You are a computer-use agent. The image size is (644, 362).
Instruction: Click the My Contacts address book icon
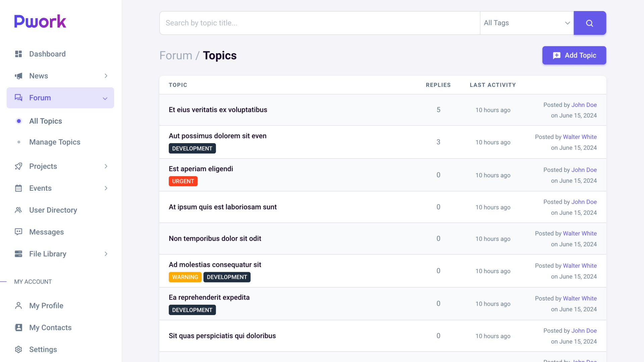pos(18,327)
